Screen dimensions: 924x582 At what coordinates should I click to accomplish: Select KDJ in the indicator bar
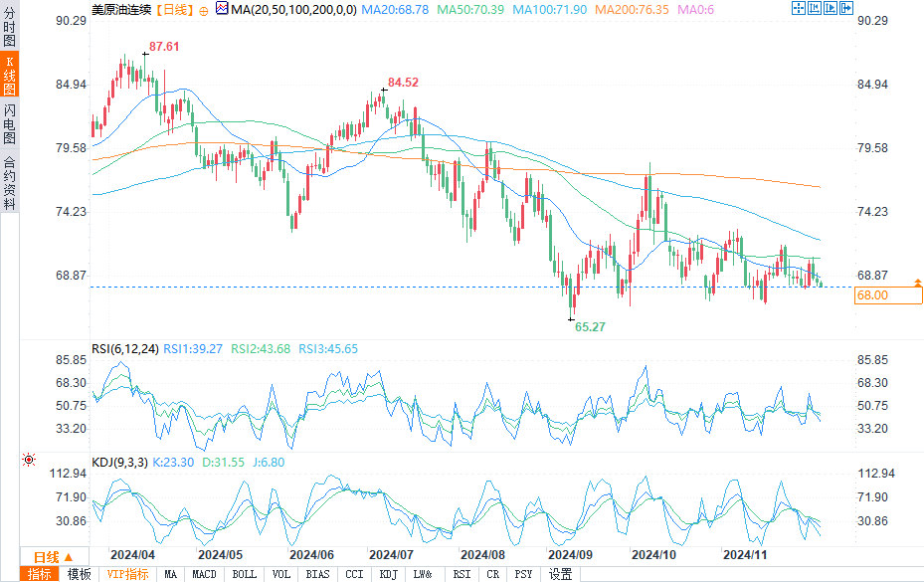tap(389, 574)
